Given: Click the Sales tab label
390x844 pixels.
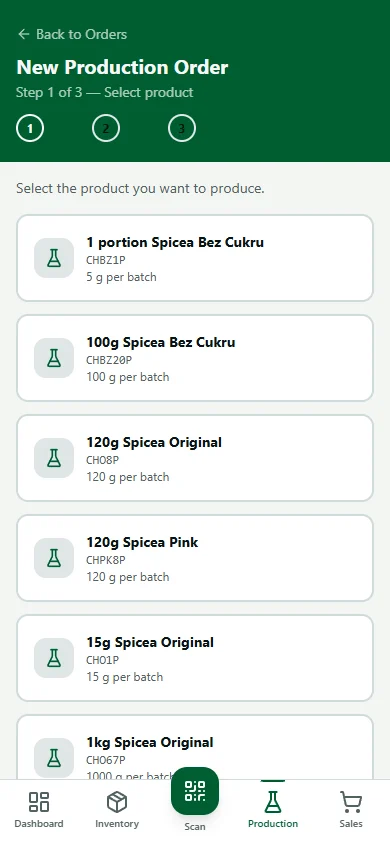Looking at the screenshot, I should click(351, 824).
